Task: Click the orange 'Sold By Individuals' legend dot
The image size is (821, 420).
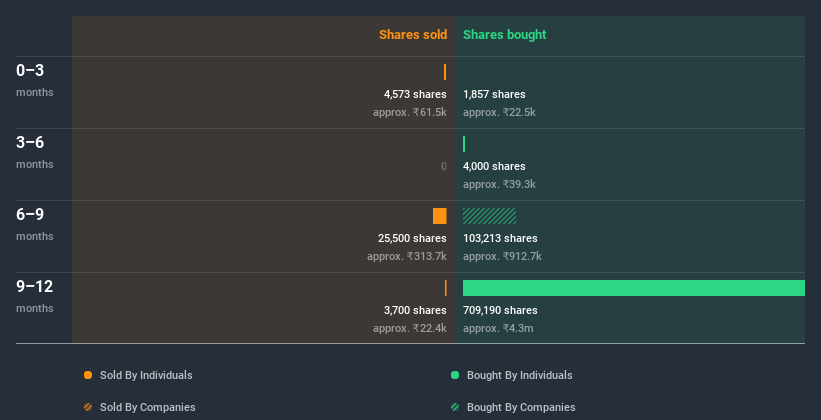Action: pos(88,375)
